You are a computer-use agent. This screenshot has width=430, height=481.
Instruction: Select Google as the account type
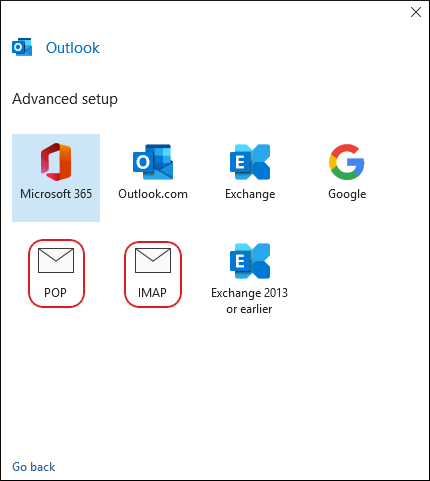click(347, 172)
